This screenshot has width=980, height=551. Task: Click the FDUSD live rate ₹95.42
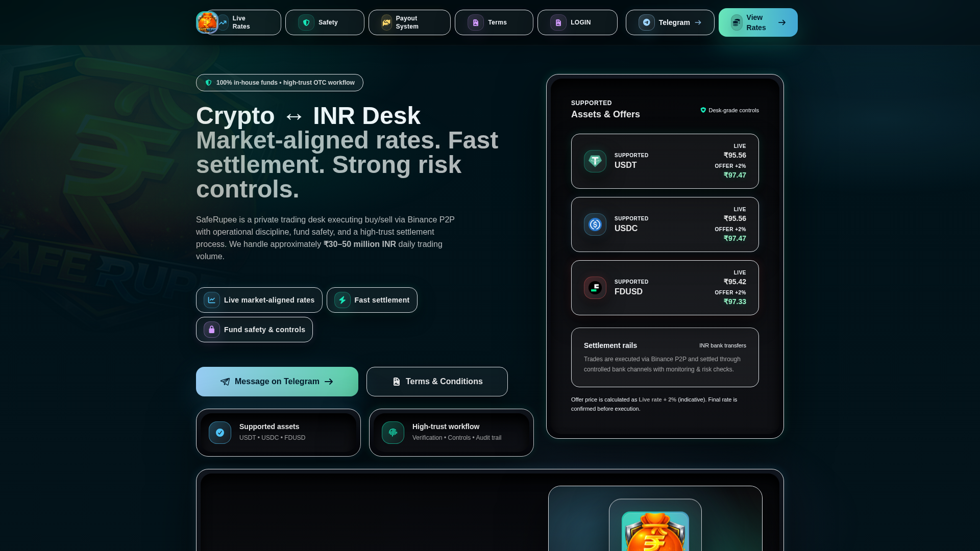(x=735, y=282)
